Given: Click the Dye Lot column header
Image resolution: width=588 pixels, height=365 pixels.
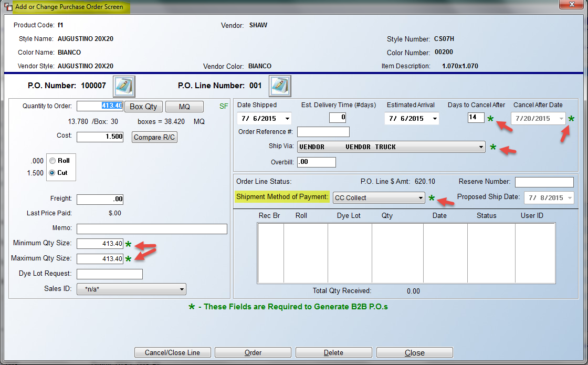Looking at the screenshot, I should 349,216.
